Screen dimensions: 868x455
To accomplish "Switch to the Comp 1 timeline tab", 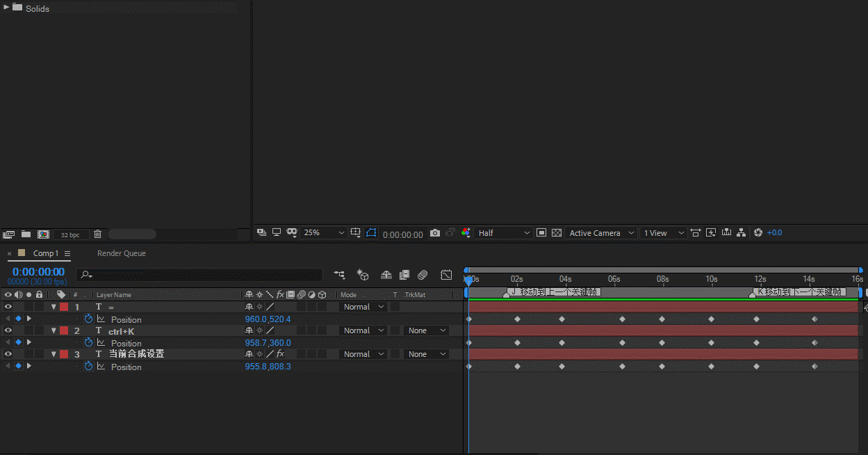I will click(46, 254).
